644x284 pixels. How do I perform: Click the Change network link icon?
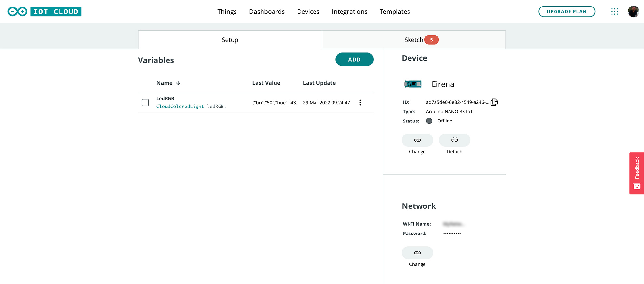tap(417, 253)
